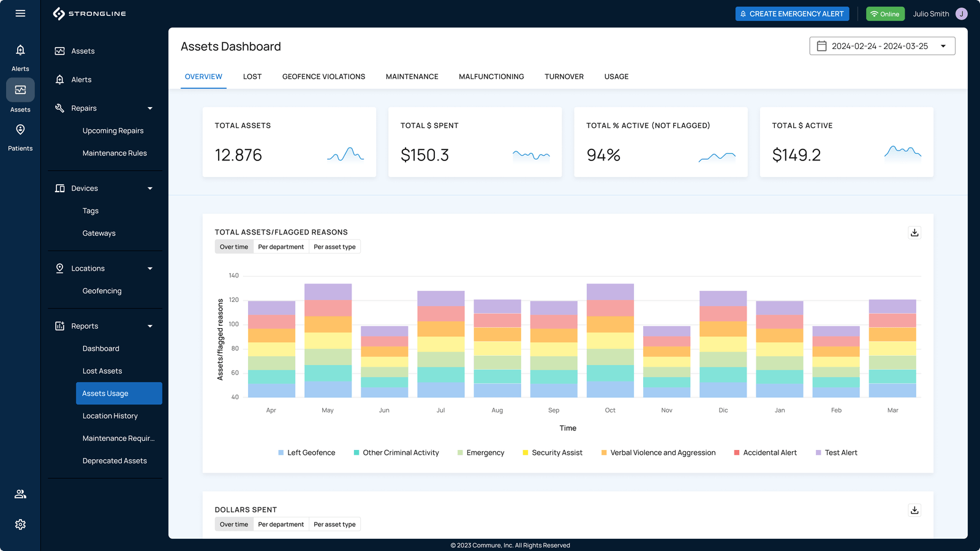
Task: Open the Lost Assets report
Action: 102,370
